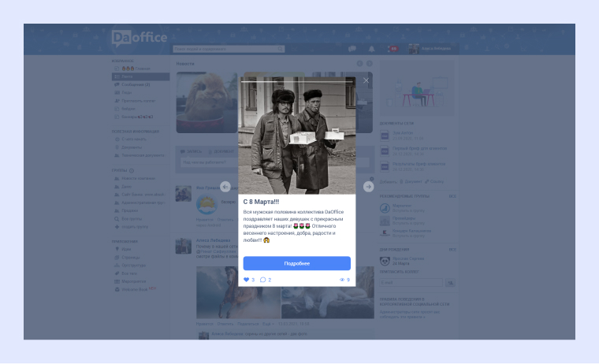The height and width of the screenshot is (364, 599).
Task: Open the Сайт Банки group
Action: click(x=140, y=195)
